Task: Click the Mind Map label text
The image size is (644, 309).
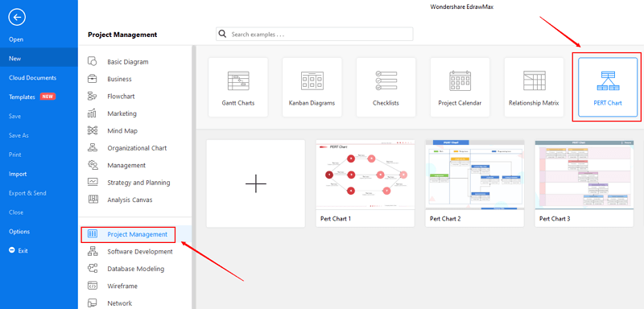Action: pyautogui.click(x=122, y=130)
